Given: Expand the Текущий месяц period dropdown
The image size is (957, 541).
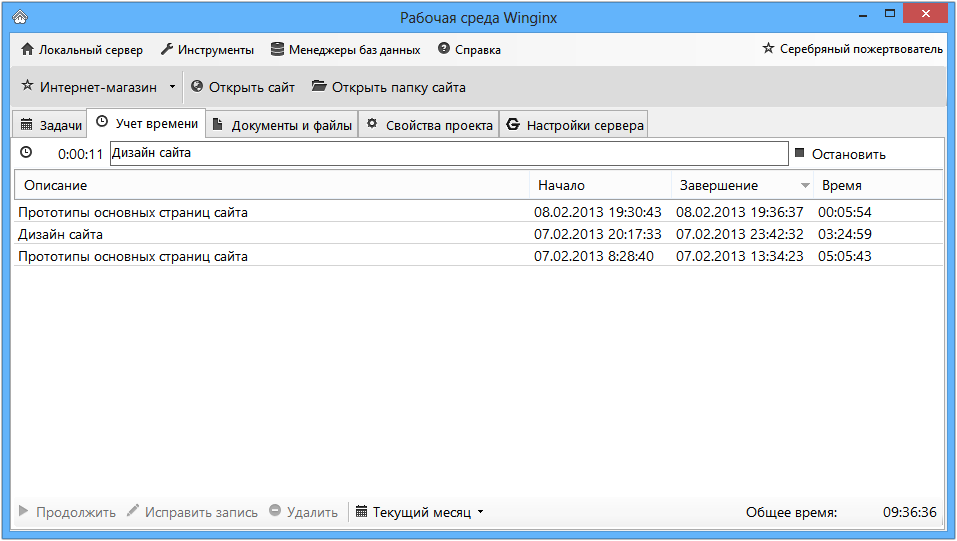Looking at the screenshot, I should pos(420,512).
